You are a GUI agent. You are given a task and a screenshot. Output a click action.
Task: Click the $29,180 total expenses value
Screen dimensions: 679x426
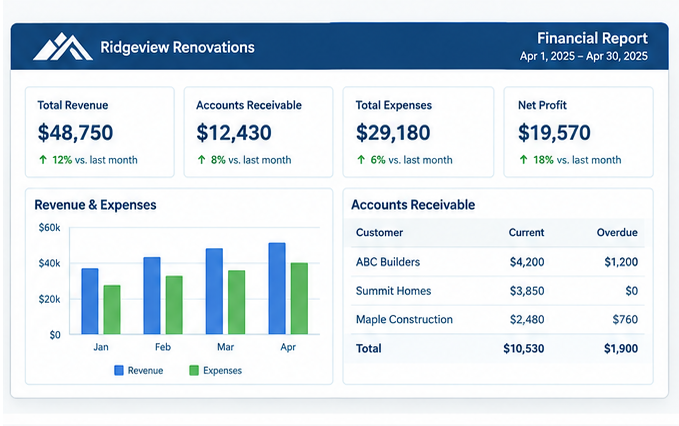393,132
